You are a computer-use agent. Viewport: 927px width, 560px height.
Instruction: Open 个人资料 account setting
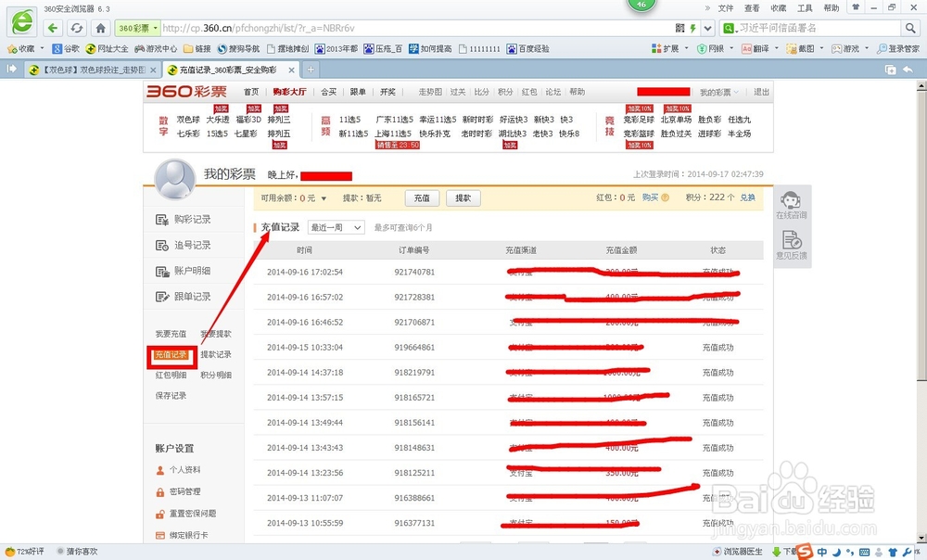coord(178,469)
